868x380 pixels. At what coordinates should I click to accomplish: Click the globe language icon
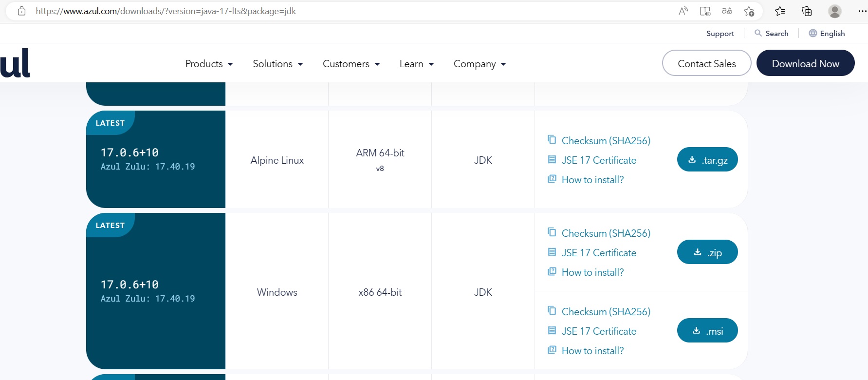(813, 33)
